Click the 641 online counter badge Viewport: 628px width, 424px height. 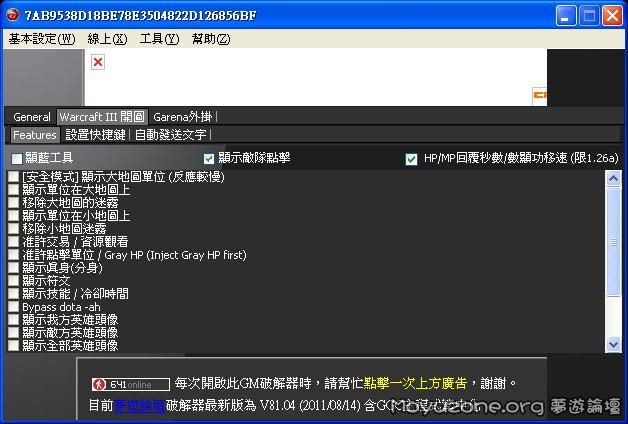tap(131, 384)
